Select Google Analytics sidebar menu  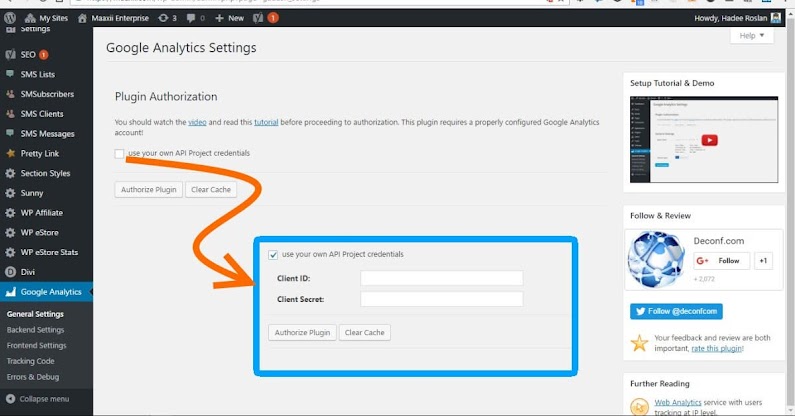click(x=46, y=292)
